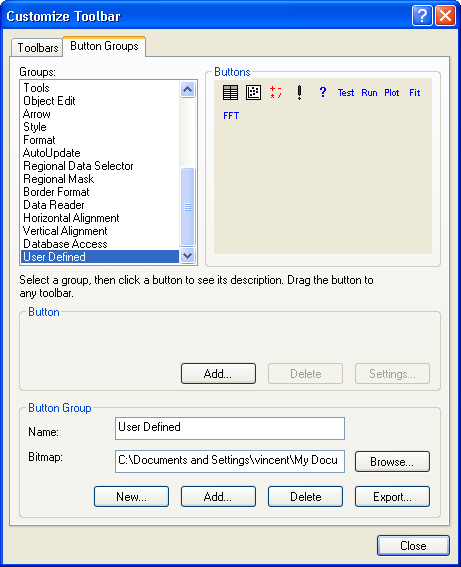
Task: Select Arrow group in list
Action: click(x=100, y=114)
